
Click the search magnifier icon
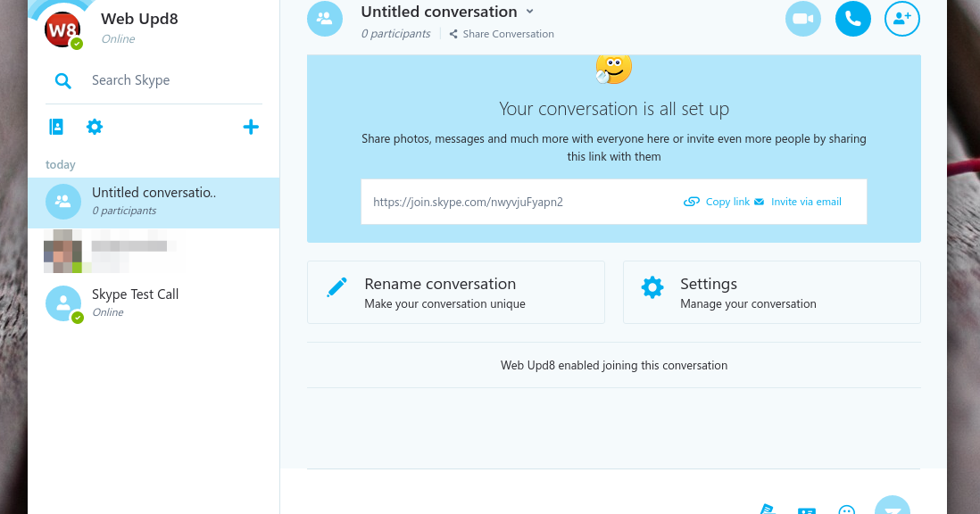(63, 80)
